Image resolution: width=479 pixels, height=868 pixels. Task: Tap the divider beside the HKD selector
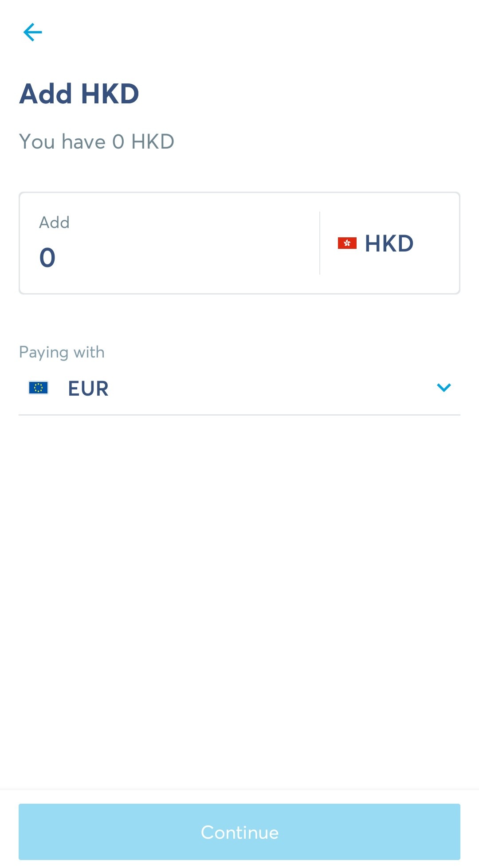coord(320,243)
